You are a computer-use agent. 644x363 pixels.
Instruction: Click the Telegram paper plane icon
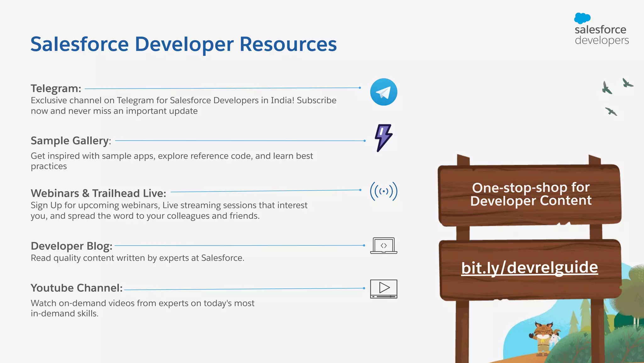pos(384,92)
